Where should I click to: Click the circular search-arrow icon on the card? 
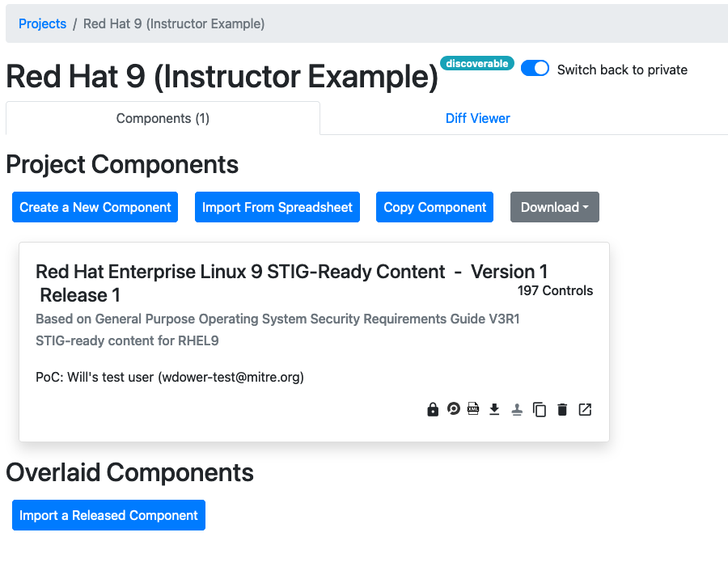click(454, 409)
